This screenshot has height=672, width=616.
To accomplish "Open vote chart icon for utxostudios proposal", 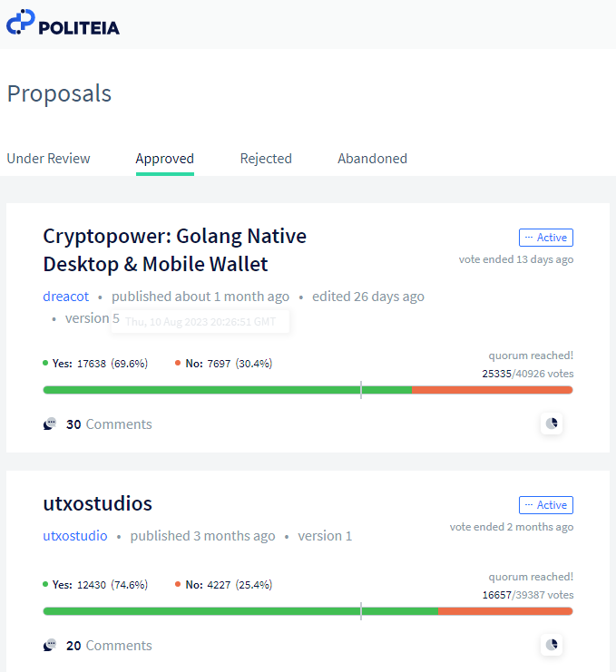I will [x=552, y=645].
